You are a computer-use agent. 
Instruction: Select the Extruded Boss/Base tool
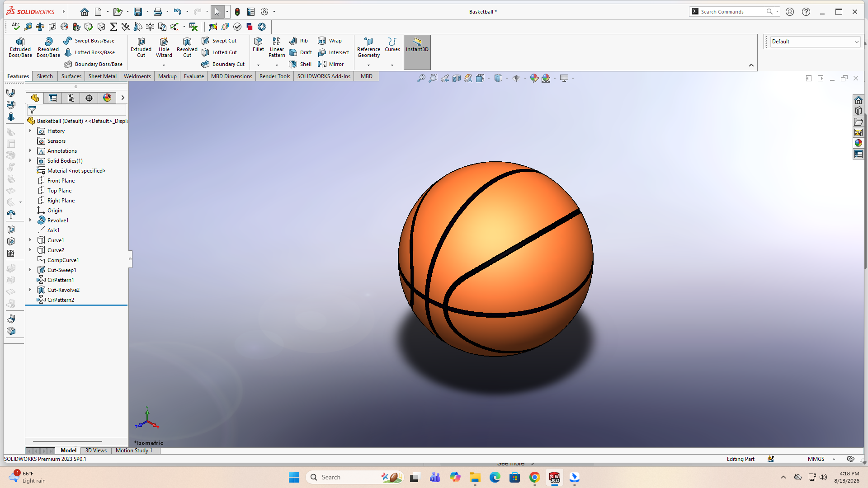20,47
